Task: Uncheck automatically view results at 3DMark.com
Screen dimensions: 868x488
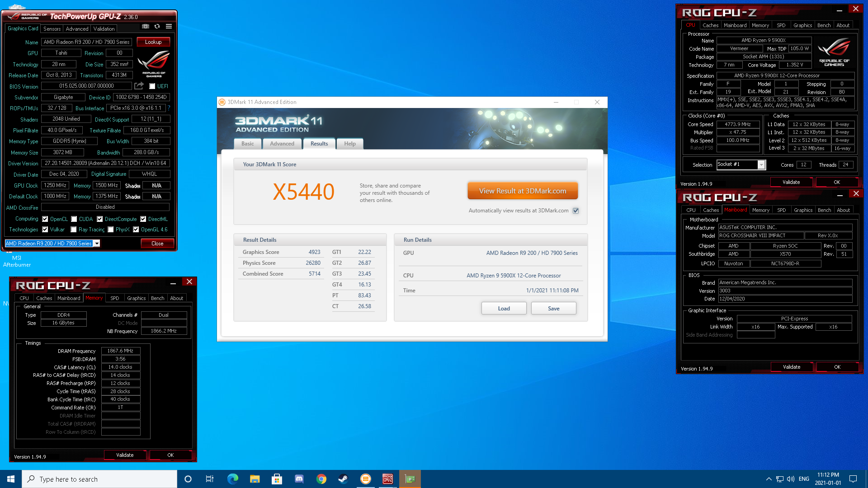Action: coord(576,211)
